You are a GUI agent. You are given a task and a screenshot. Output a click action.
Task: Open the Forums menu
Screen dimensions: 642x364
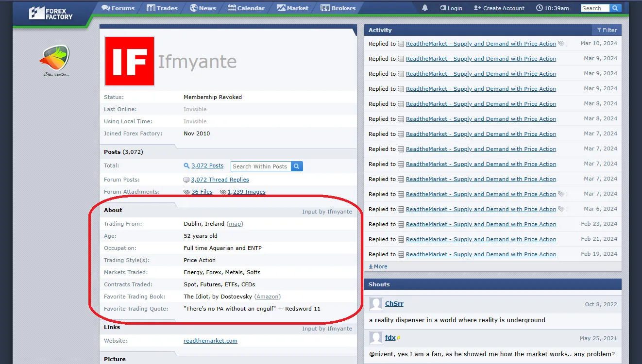(x=118, y=8)
